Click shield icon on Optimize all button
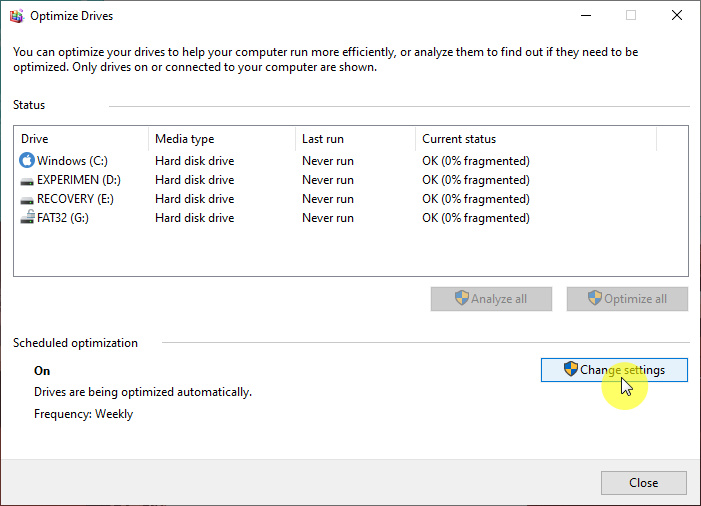701x506 pixels. [595, 297]
